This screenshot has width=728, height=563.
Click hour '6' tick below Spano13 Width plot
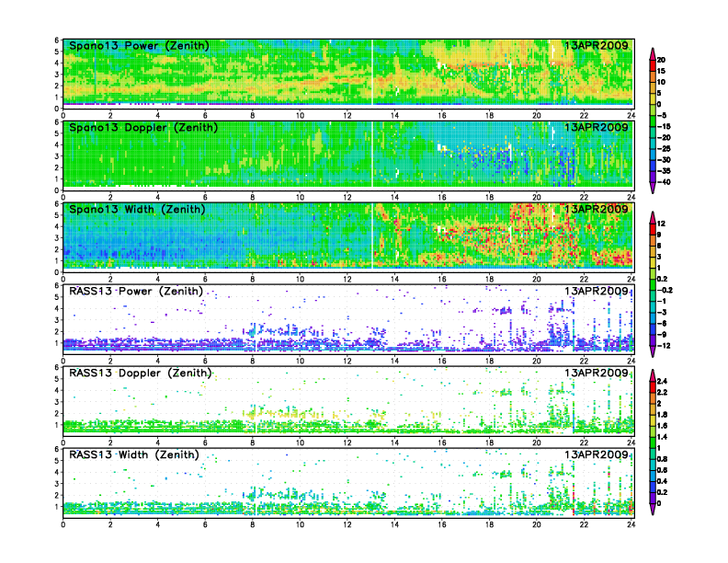coord(205,280)
